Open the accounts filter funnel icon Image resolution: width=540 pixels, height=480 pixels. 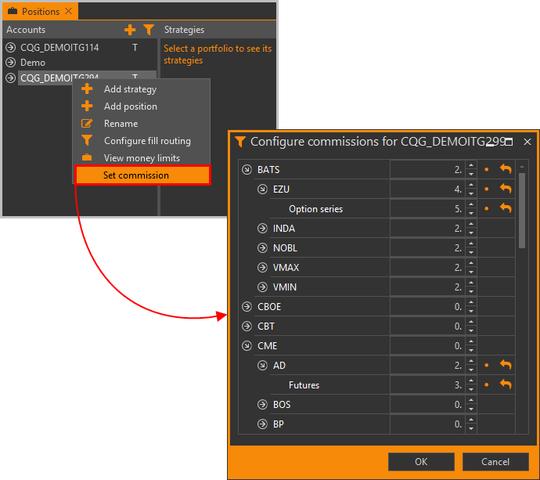[149, 30]
